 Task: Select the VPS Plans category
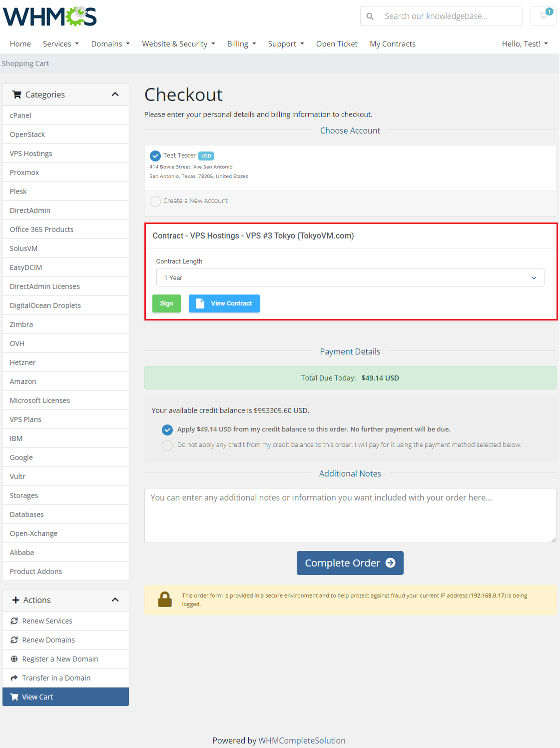65,419
